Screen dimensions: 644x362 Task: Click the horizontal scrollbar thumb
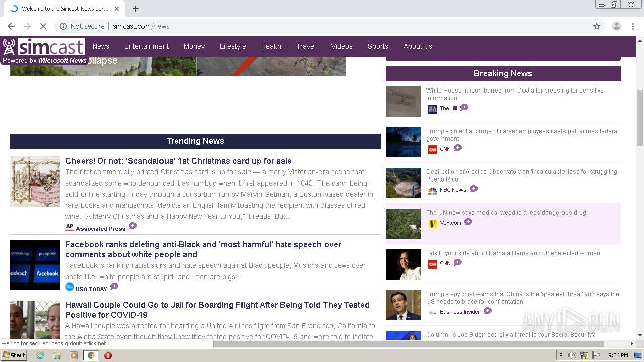tap(409, 344)
